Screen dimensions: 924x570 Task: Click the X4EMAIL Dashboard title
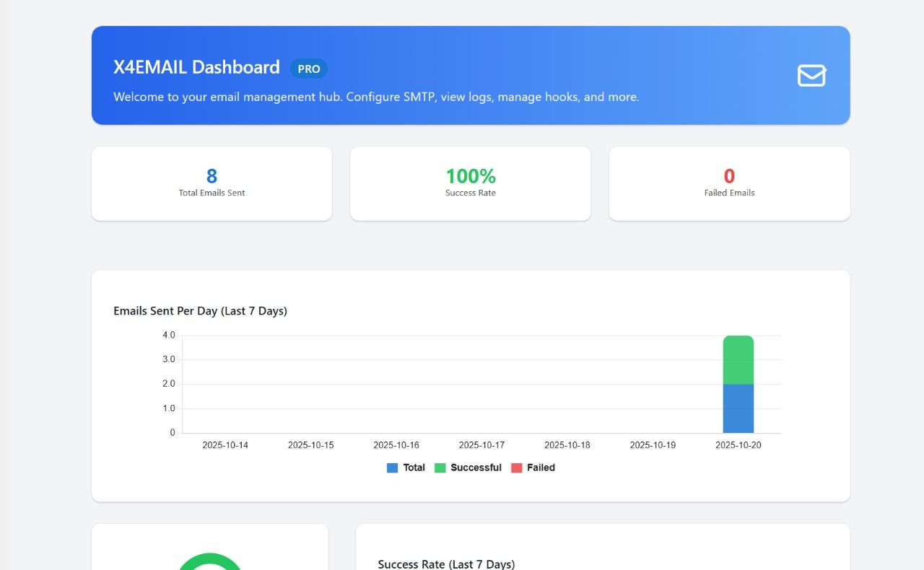coord(196,68)
